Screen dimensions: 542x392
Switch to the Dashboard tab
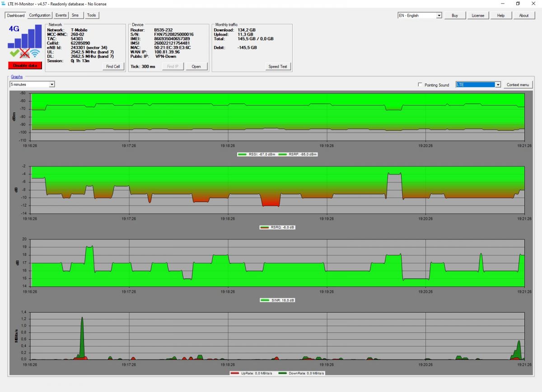click(x=16, y=15)
